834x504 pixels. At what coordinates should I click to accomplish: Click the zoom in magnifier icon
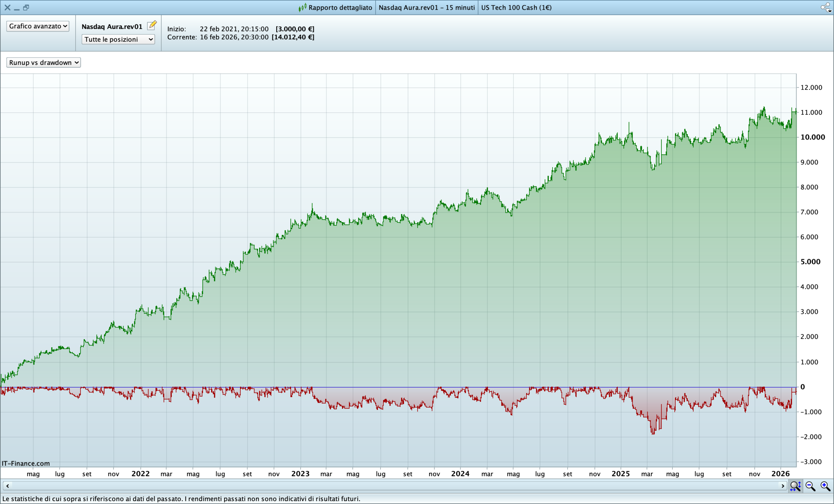click(x=825, y=486)
